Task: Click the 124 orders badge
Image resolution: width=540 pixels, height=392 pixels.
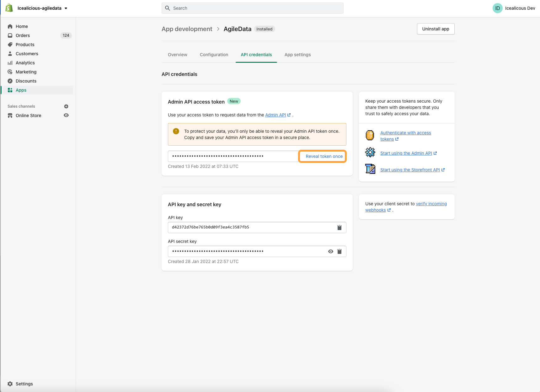Action: pyautogui.click(x=66, y=35)
